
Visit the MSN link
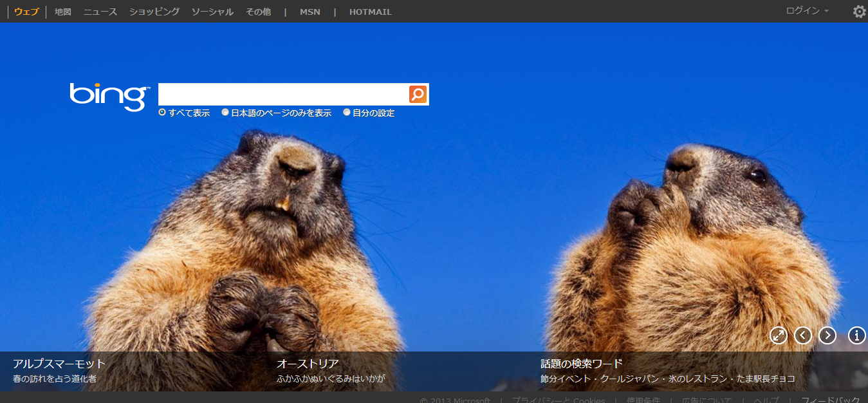pos(309,12)
